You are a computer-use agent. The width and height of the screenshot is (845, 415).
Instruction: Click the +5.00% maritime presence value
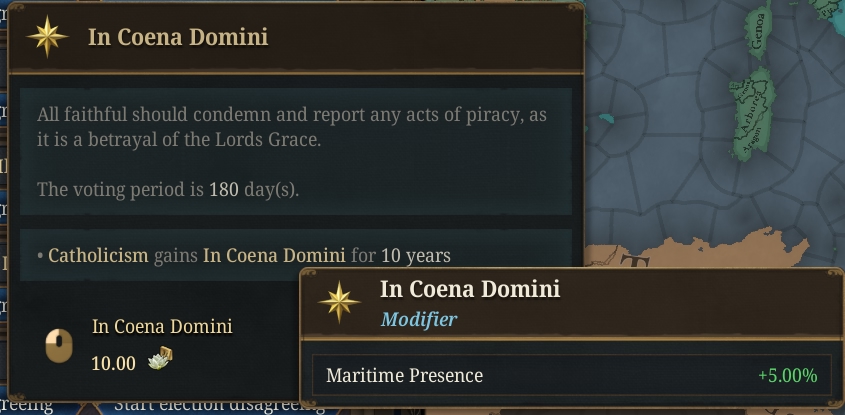(x=787, y=375)
